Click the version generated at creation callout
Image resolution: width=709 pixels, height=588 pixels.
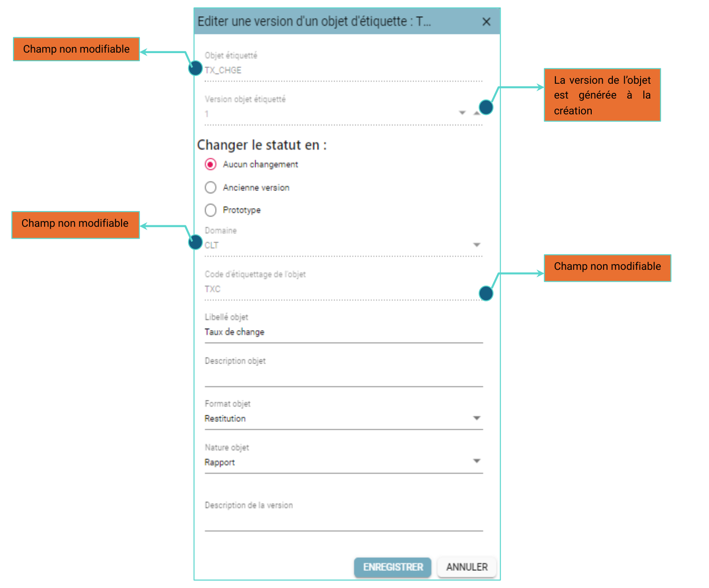point(602,95)
